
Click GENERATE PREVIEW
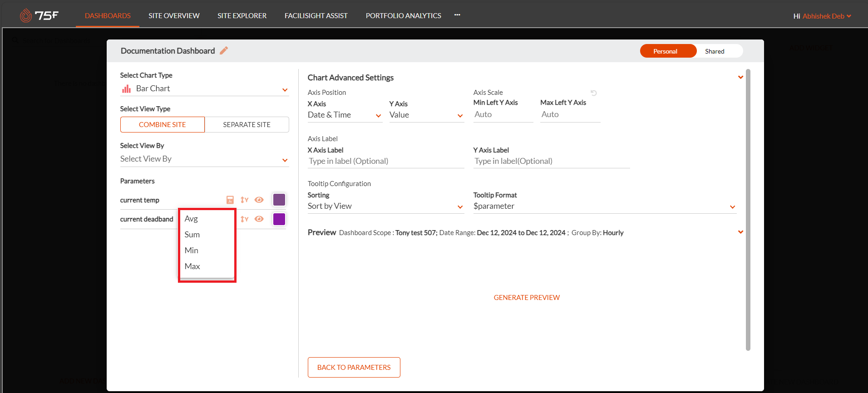click(x=527, y=298)
